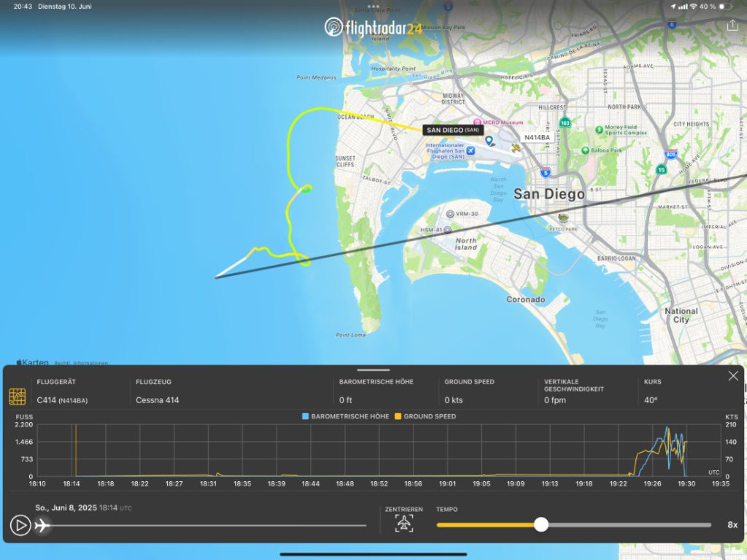This screenshot has width=747, height=560.
Task: Click the Cessna 414 aircraft type text
Action: [158, 400]
